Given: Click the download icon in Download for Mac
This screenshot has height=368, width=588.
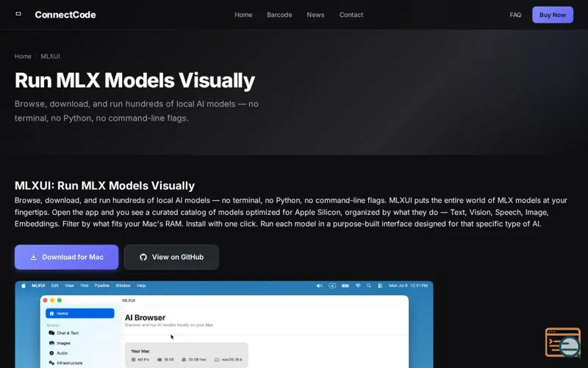Looking at the screenshot, I should click(33, 257).
